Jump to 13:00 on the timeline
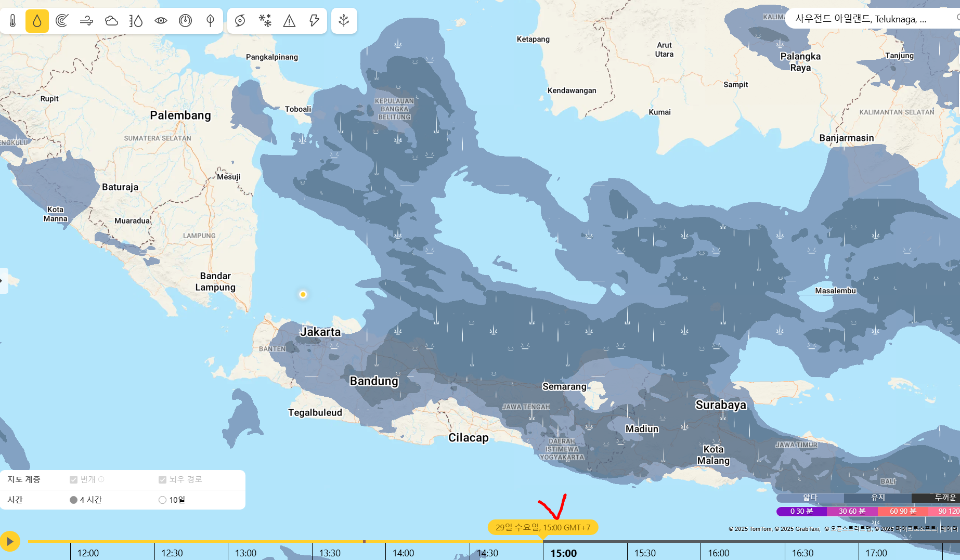The image size is (960, 560). point(245,553)
